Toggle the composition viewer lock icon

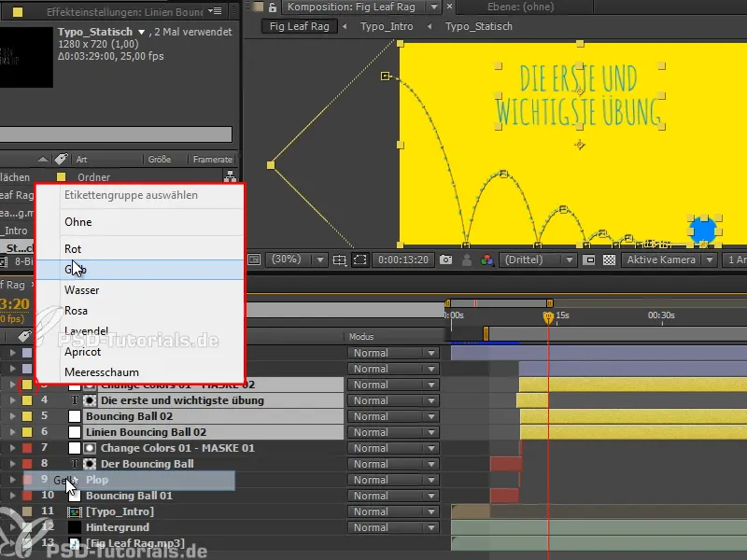tap(273, 7)
